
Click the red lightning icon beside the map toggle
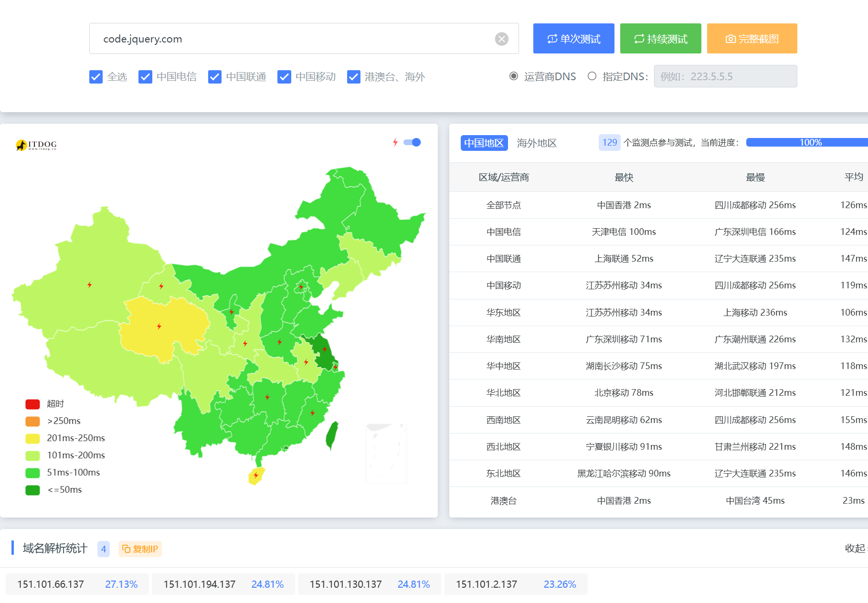[x=395, y=142]
